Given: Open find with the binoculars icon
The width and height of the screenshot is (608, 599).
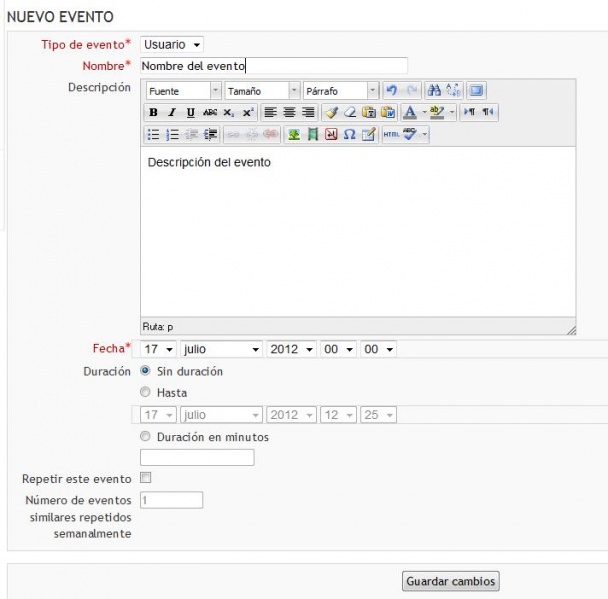Looking at the screenshot, I should pyautogui.click(x=433, y=91).
